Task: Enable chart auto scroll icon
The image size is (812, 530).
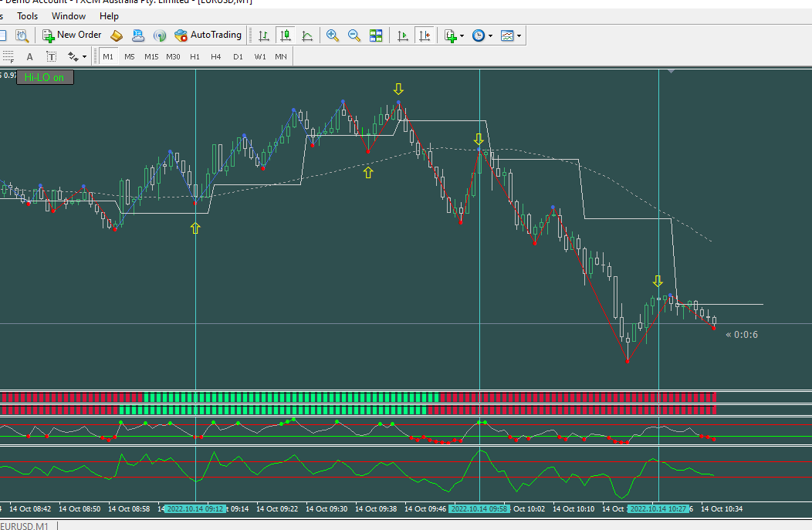Action: point(402,35)
